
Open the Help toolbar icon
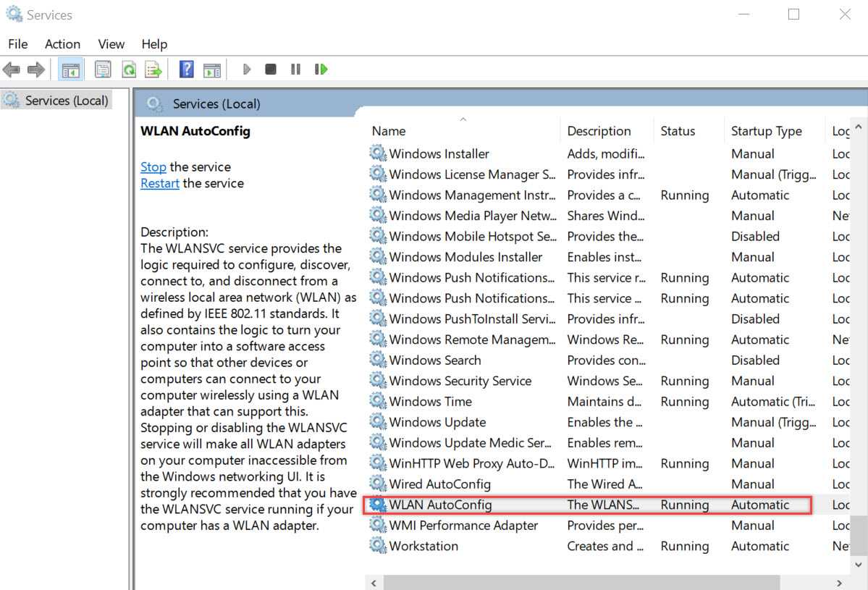187,69
